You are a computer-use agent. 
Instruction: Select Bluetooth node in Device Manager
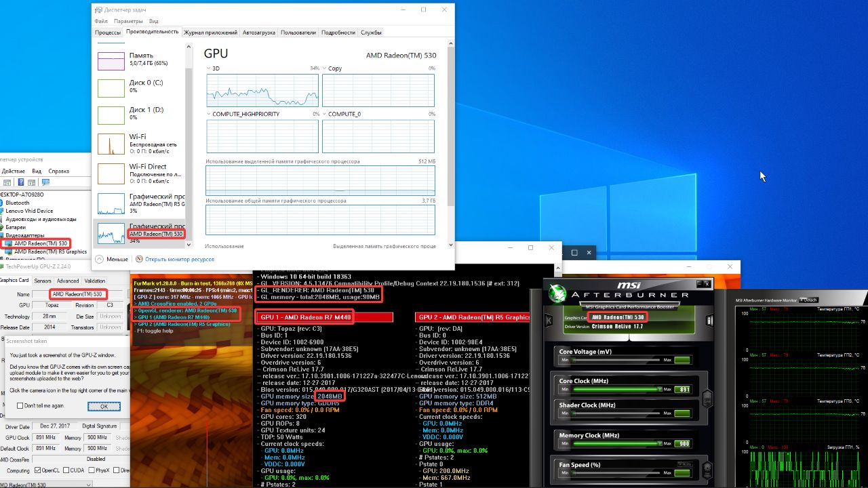[x=18, y=203]
